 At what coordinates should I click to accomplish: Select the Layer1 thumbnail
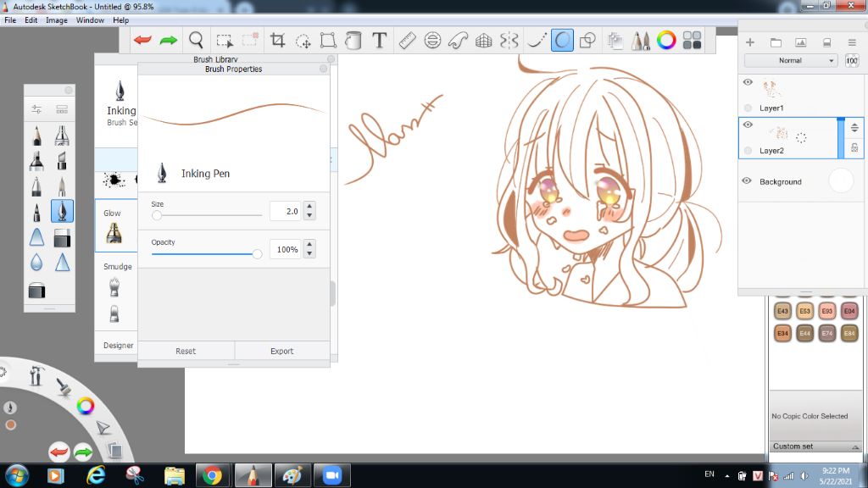[x=771, y=88]
